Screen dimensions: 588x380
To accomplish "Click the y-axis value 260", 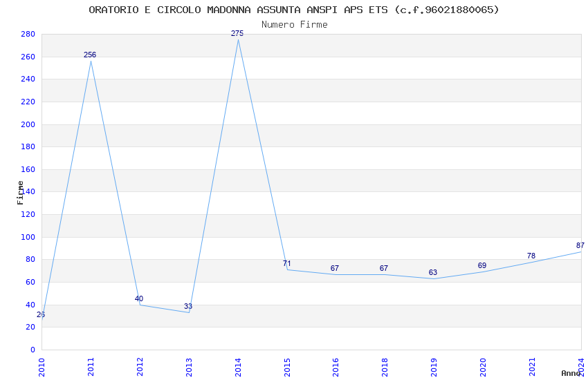I will click(x=28, y=57).
